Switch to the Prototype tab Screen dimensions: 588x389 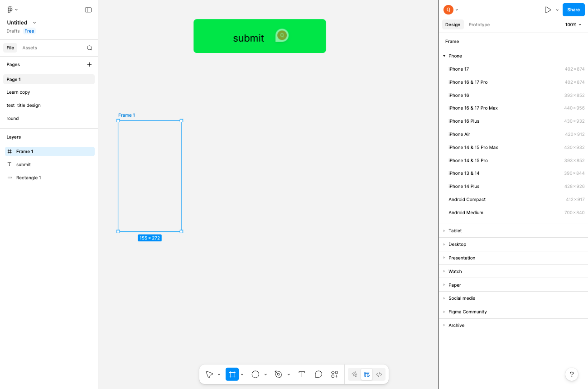pyautogui.click(x=479, y=25)
